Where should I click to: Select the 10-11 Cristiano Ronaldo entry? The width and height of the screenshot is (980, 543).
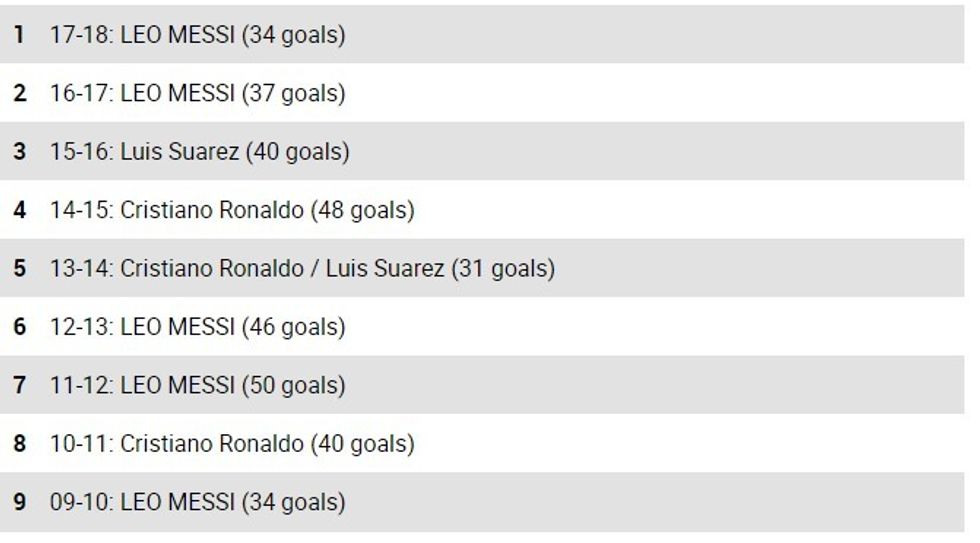(x=232, y=443)
